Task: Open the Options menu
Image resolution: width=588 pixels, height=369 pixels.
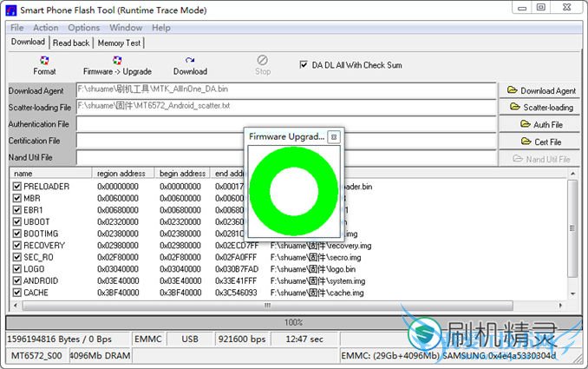Action: pyautogui.click(x=84, y=28)
